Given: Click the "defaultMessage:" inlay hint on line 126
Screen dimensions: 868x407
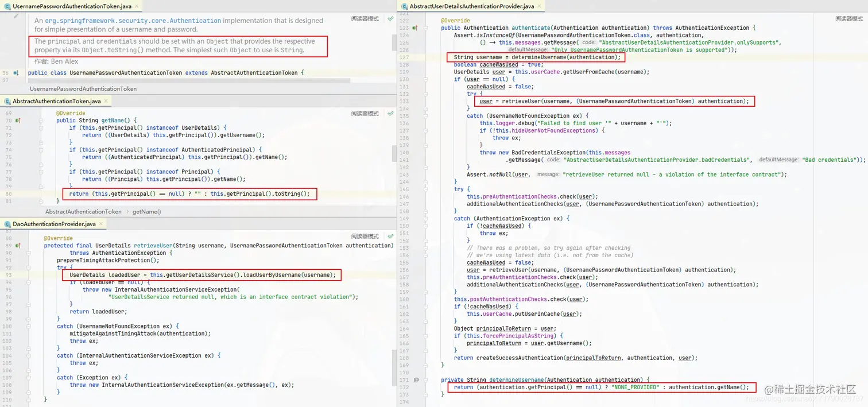Looking at the screenshot, I should tap(529, 51).
